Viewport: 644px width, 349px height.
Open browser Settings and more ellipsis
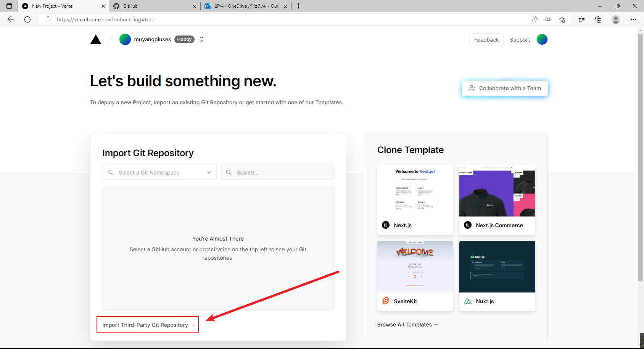point(633,19)
